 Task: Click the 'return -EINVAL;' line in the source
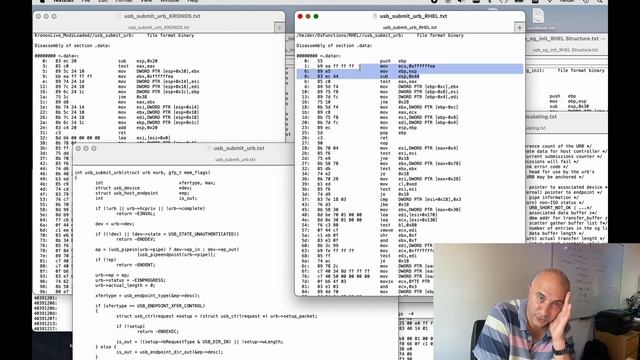click(x=136, y=213)
